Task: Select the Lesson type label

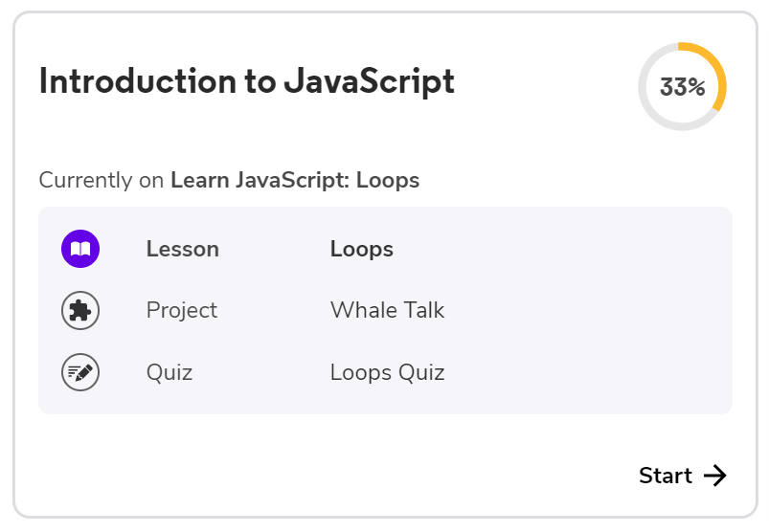Action: pyautogui.click(x=182, y=250)
